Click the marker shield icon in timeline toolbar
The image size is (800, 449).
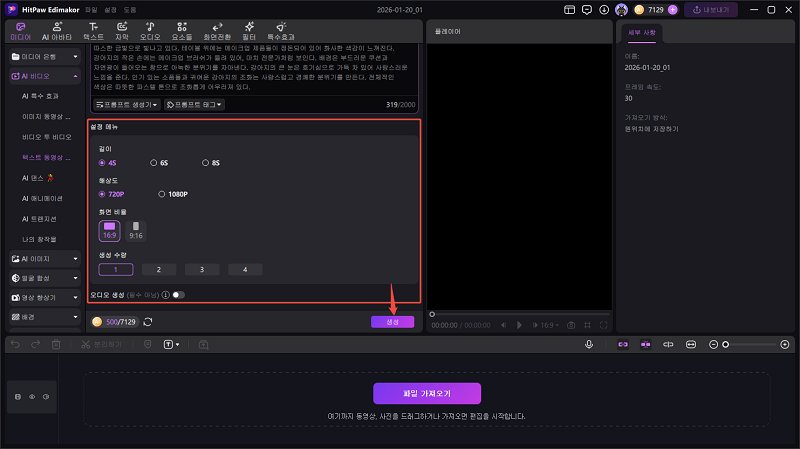click(147, 344)
